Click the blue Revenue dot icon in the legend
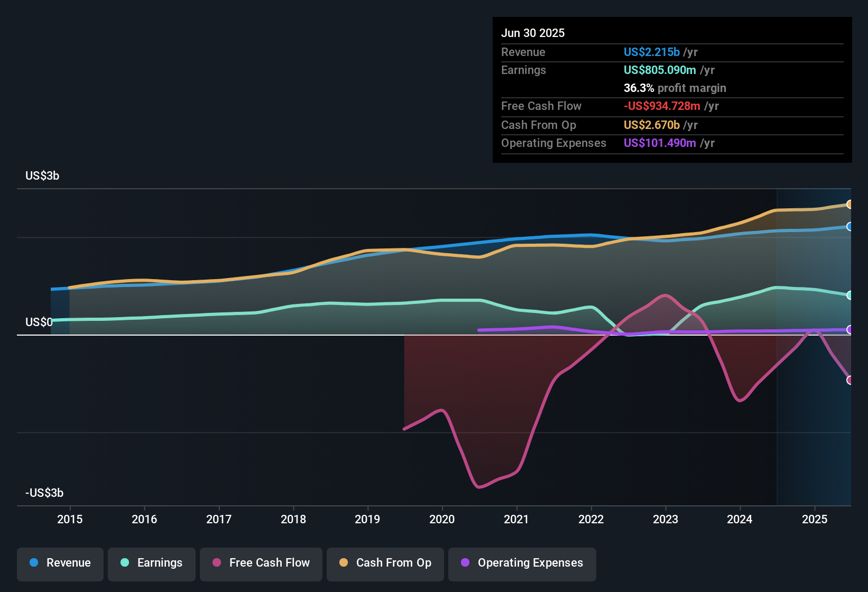 pyautogui.click(x=33, y=563)
